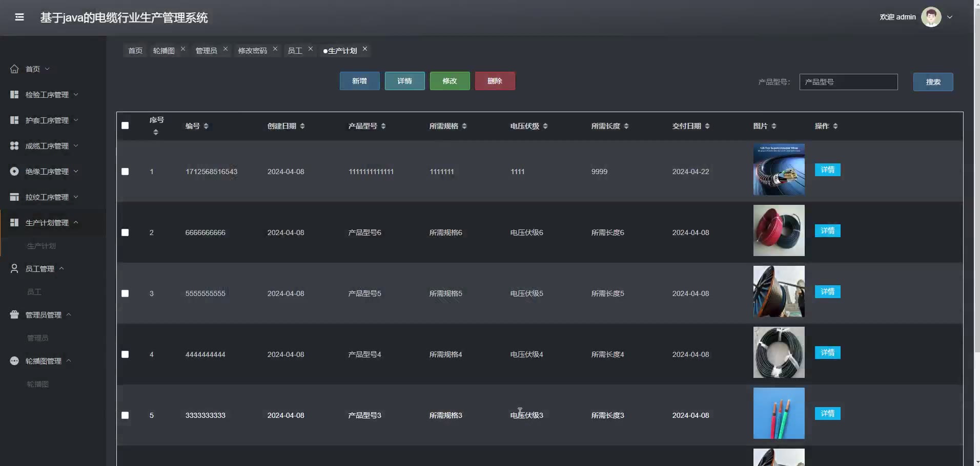The height and width of the screenshot is (466, 980).
Task: Open 详情 for row 1712568516543
Action: (x=828, y=170)
